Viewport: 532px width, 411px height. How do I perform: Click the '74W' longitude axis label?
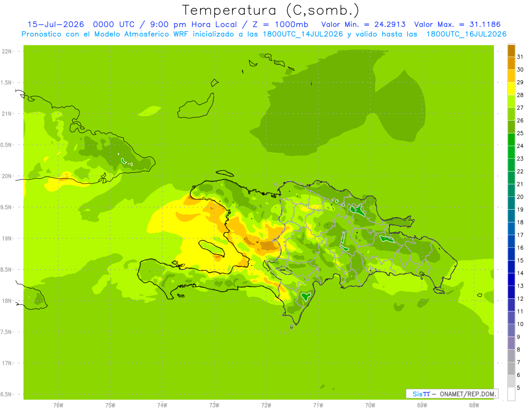pyautogui.click(x=162, y=405)
